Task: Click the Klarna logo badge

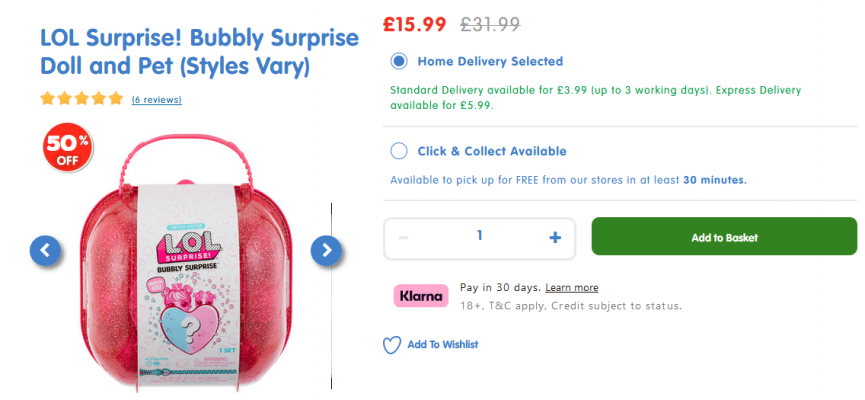Action: 421,296
